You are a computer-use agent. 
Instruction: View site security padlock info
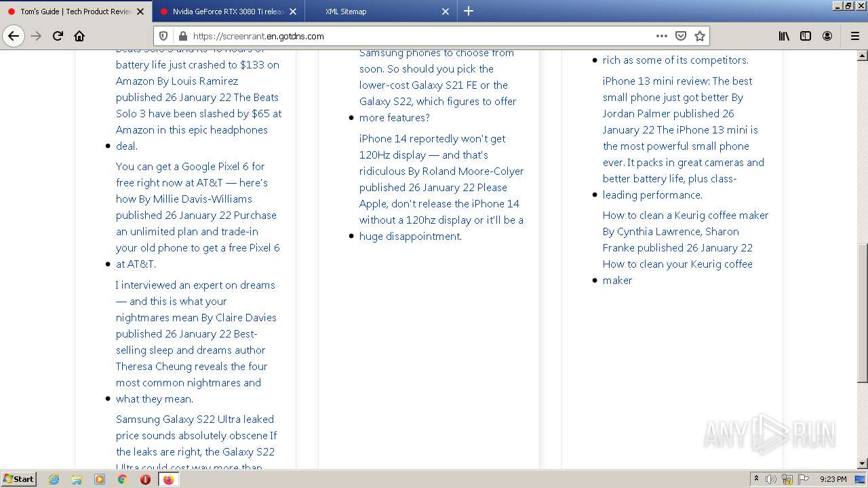click(x=182, y=36)
